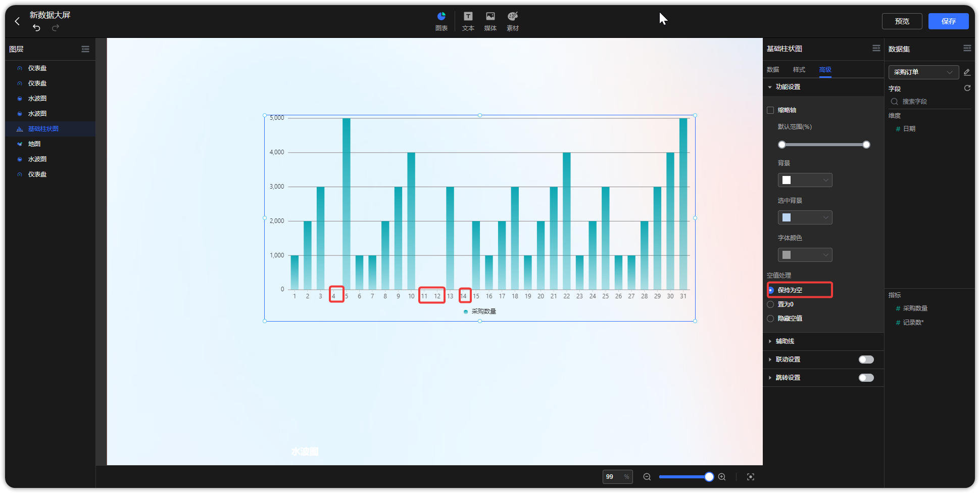Click the light blue 选中背景 swatch
This screenshot has width=980, height=493.
[x=787, y=217]
